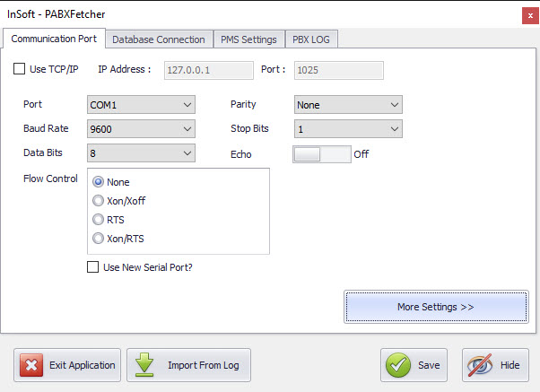Select the Xon/RTS radio button
Screen dimensions: 540x392
click(x=99, y=239)
